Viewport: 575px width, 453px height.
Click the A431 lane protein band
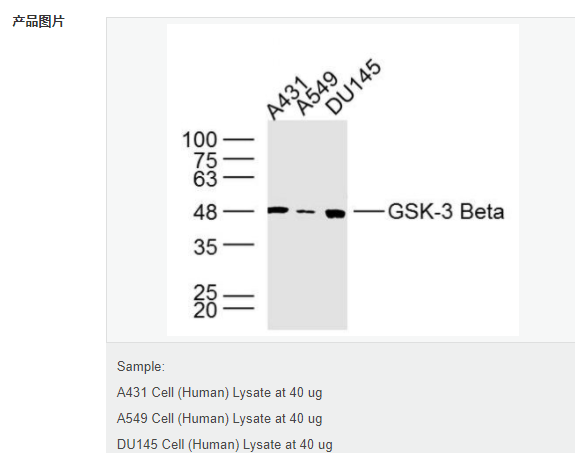click(x=278, y=210)
